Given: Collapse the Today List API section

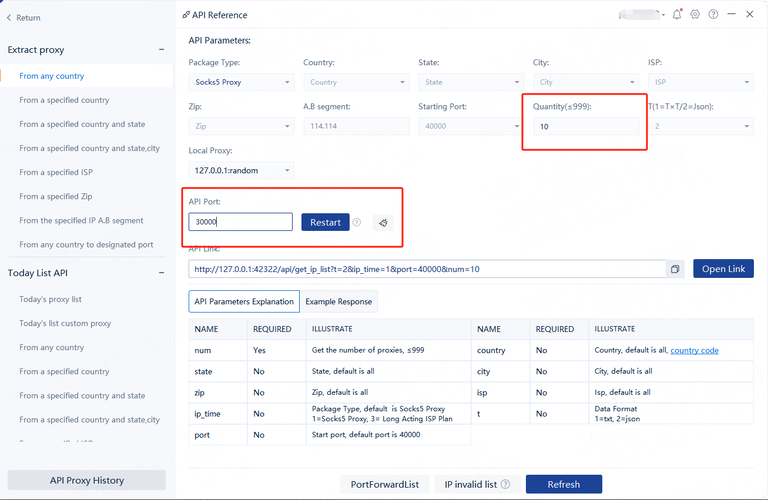Looking at the screenshot, I should [x=161, y=273].
